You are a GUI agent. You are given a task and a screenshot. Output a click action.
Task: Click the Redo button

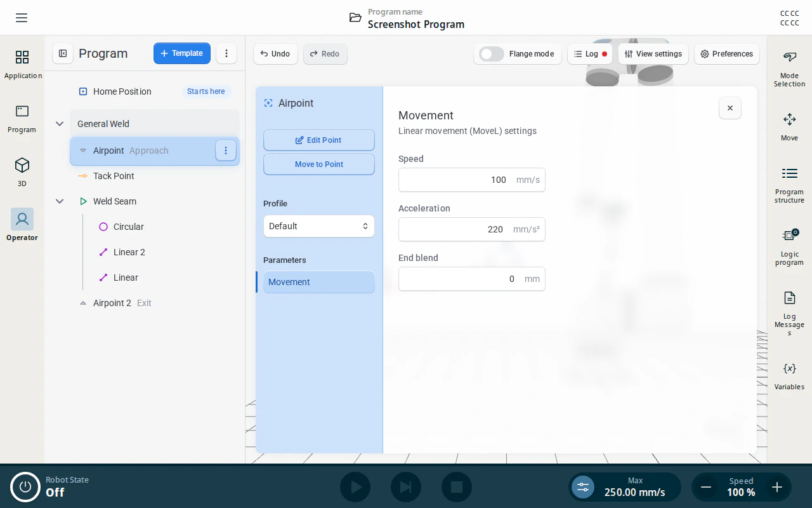[x=325, y=54]
